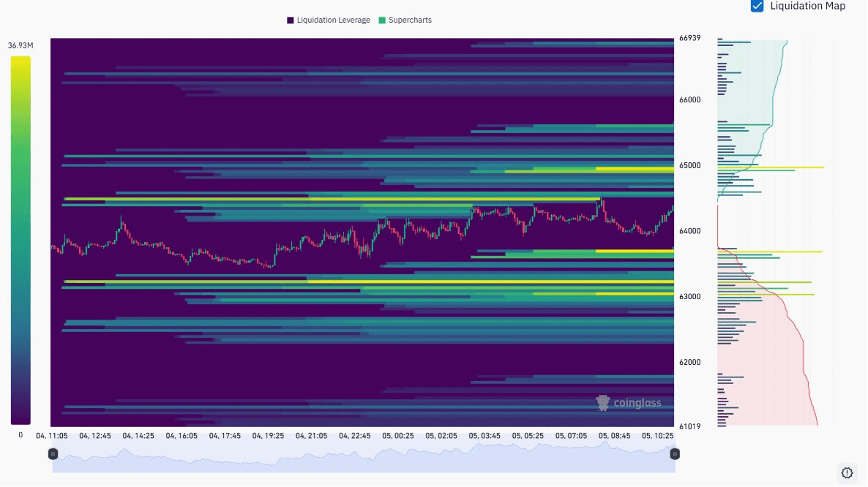
Task: Click the 04, 14:25 time label
Action: point(138,436)
